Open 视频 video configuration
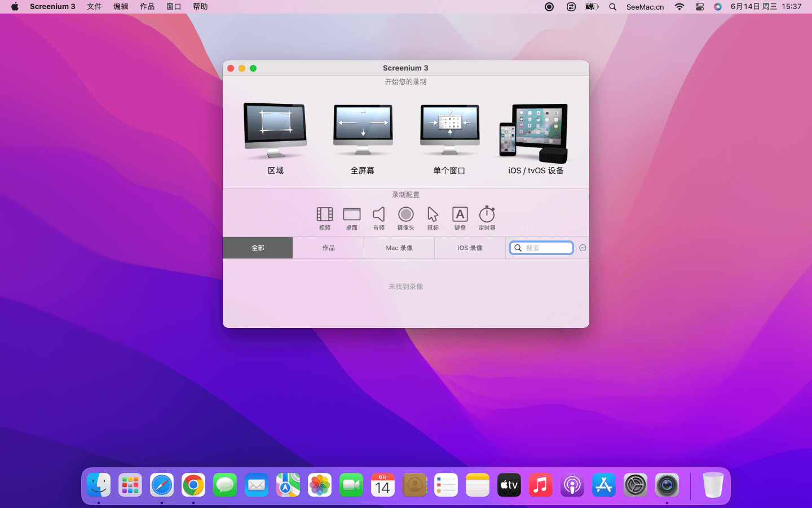Viewport: 812px width, 508px height. 325,218
